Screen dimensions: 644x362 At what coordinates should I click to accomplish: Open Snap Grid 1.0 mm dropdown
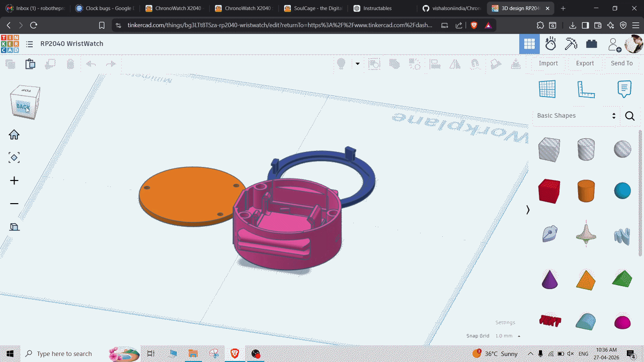[x=507, y=336]
